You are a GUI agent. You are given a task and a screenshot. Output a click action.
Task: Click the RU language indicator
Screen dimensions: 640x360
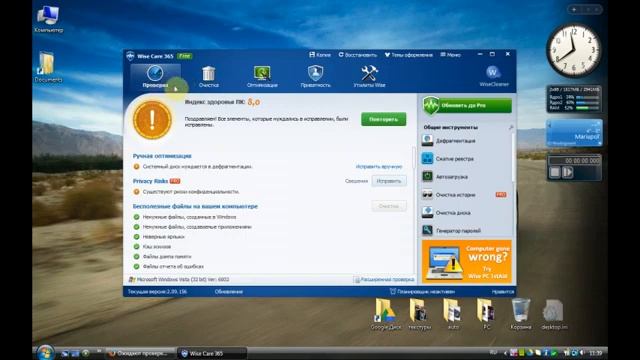(493, 352)
